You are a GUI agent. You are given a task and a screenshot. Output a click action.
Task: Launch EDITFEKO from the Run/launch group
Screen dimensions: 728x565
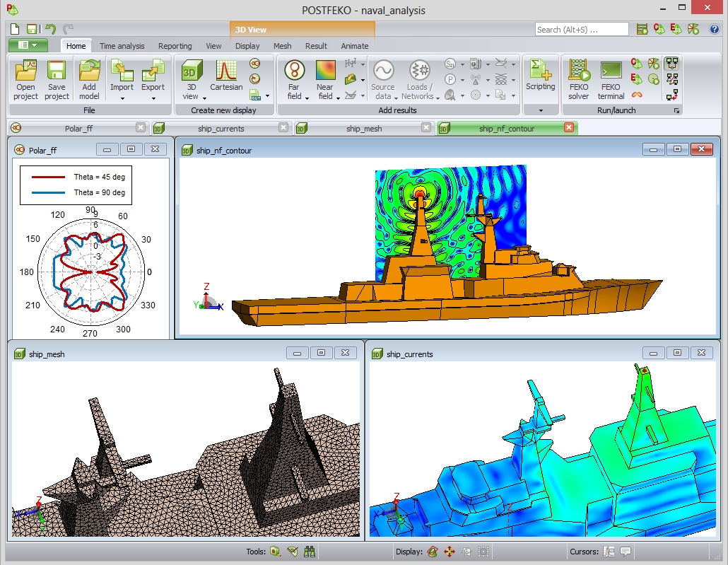[637, 79]
